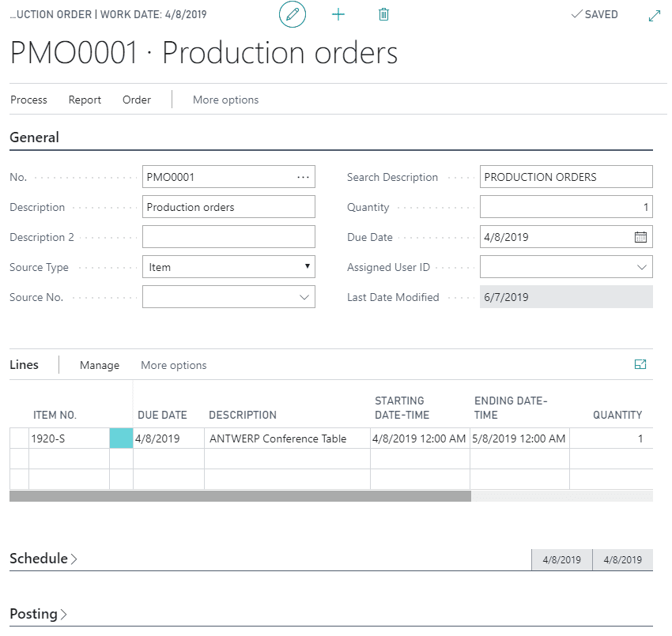Open the Source No. dropdown
Image resolution: width=672 pixels, height=636 pixels.
pyautogui.click(x=304, y=296)
